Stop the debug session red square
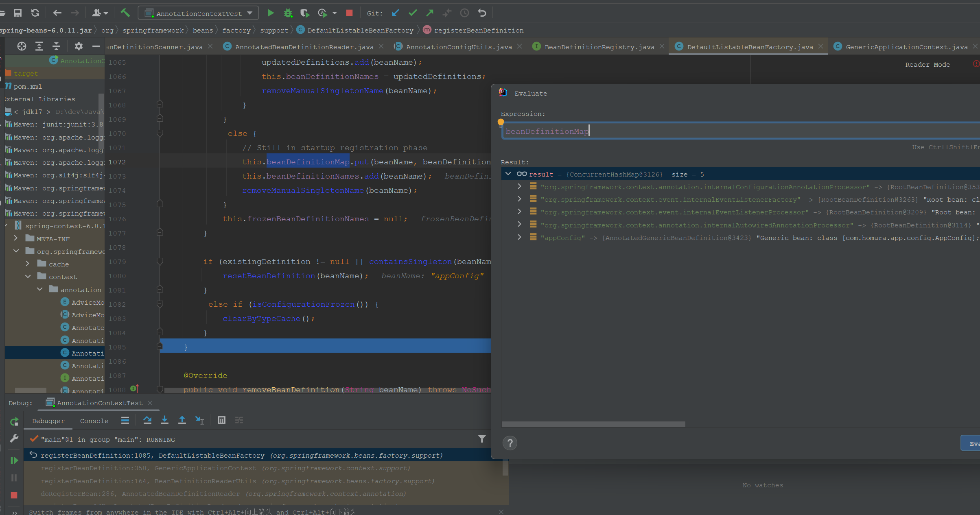The width and height of the screenshot is (980, 515). 14,495
